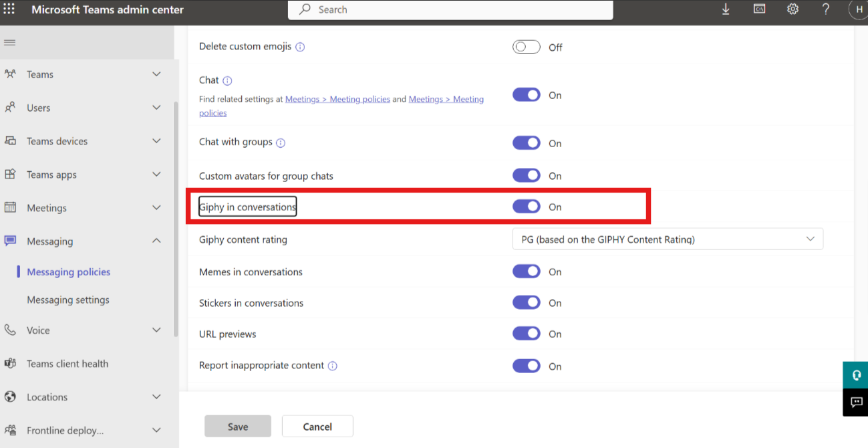Click the sidebar vertical scrollbar
The image size is (868, 448).
[x=176, y=219]
